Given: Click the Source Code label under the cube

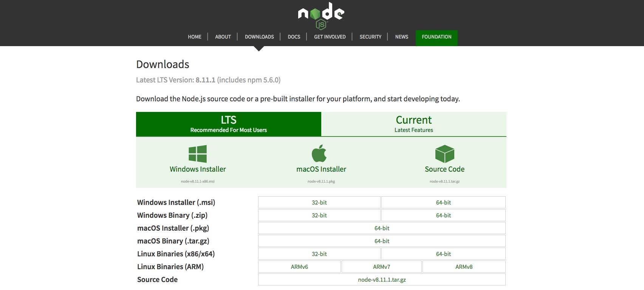Looking at the screenshot, I should tap(444, 169).
